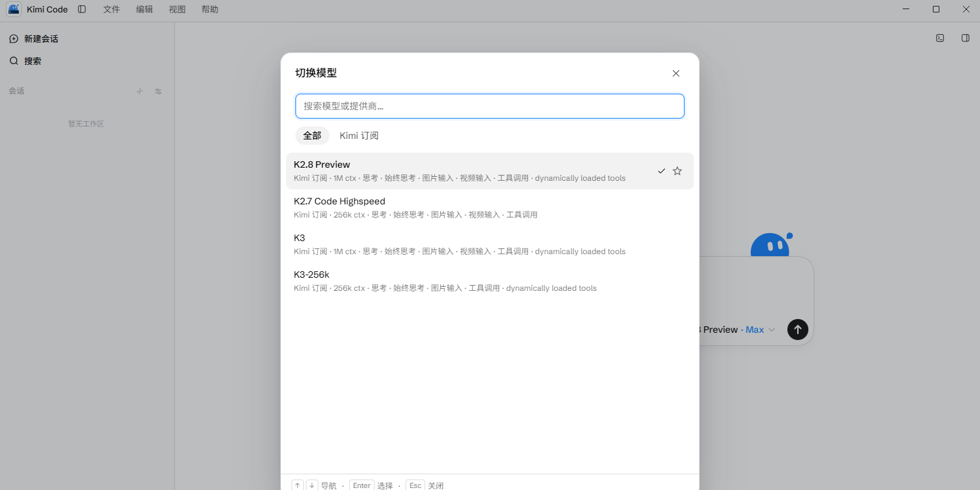This screenshot has height=490, width=980.
Task: Select the K2.7 Code Highspeed model
Action: (x=490, y=208)
